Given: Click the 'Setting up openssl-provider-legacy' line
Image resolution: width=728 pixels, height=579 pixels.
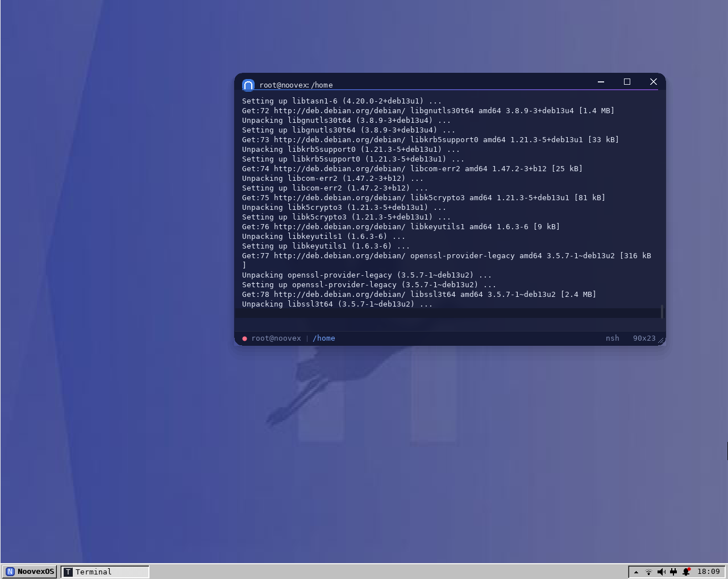Looking at the screenshot, I should pyautogui.click(x=369, y=285).
